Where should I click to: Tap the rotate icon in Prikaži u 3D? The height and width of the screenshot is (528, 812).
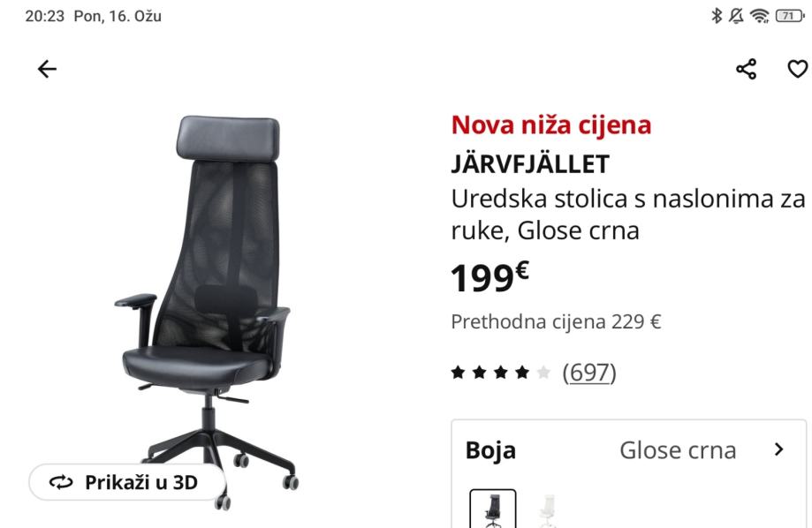pyautogui.click(x=61, y=482)
